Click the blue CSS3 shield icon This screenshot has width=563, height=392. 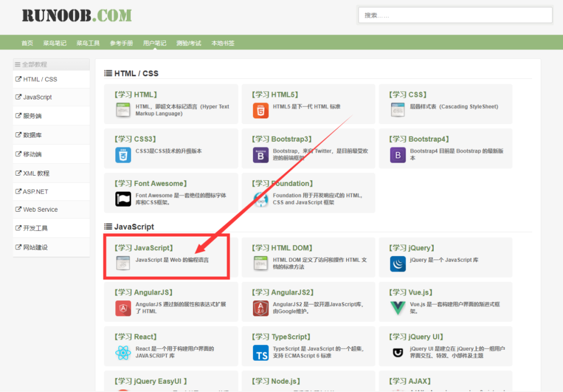click(x=124, y=155)
